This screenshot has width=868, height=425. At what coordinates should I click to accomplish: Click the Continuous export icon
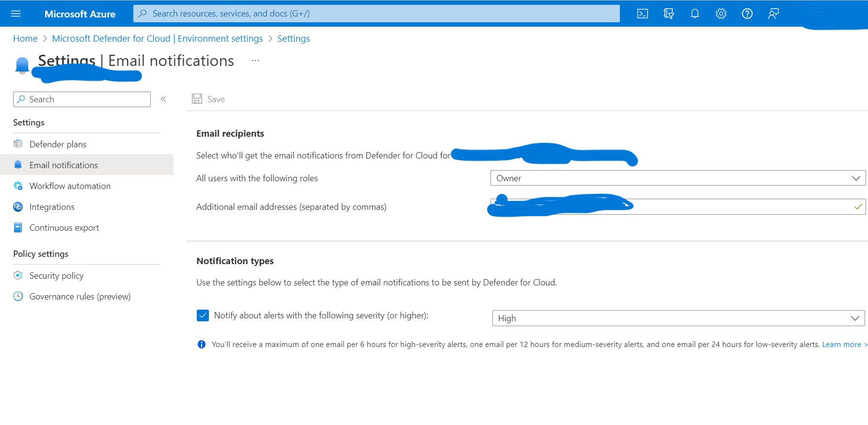click(x=18, y=227)
